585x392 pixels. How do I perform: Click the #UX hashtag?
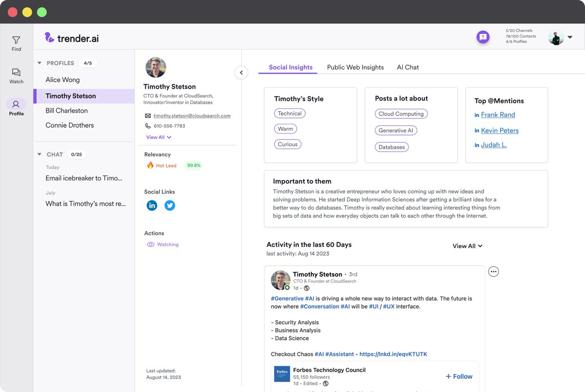pyautogui.click(x=389, y=306)
